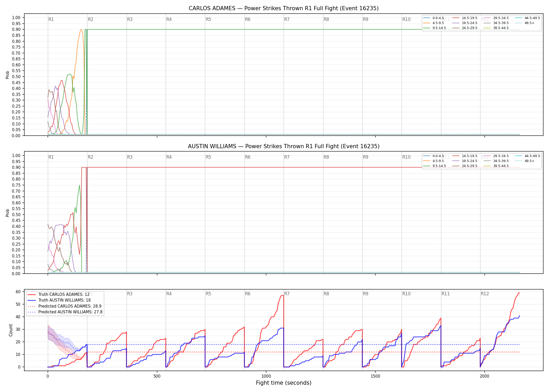The height and width of the screenshot is (392, 549).
Task: Click the R3 round label in Austin Williams chart
Action: coord(130,157)
